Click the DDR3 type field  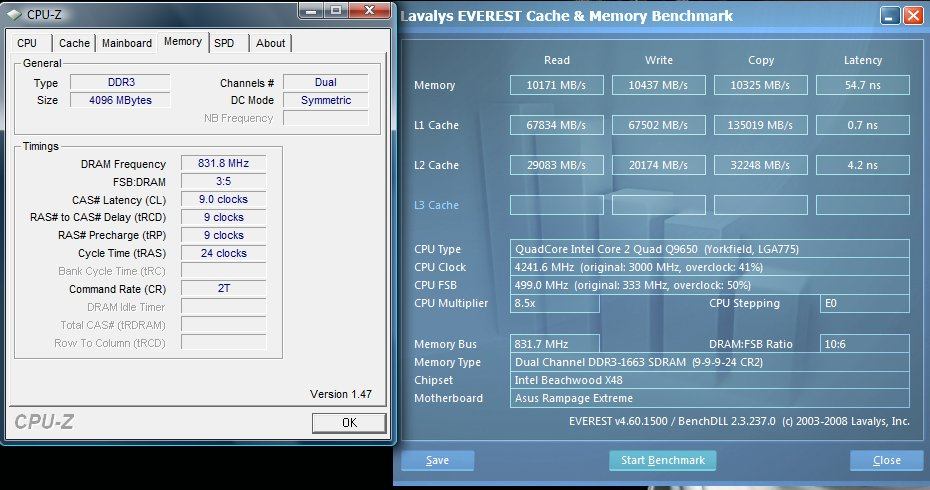click(120, 82)
